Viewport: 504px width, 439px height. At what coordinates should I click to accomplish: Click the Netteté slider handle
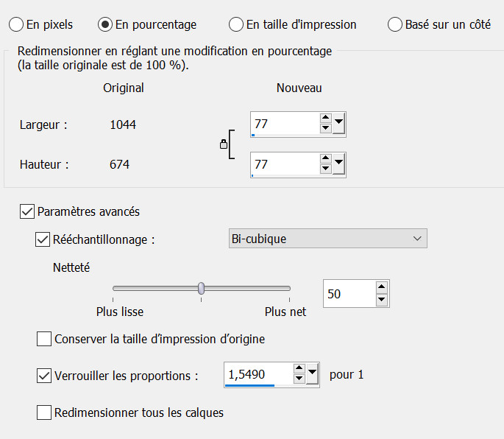tap(201, 288)
